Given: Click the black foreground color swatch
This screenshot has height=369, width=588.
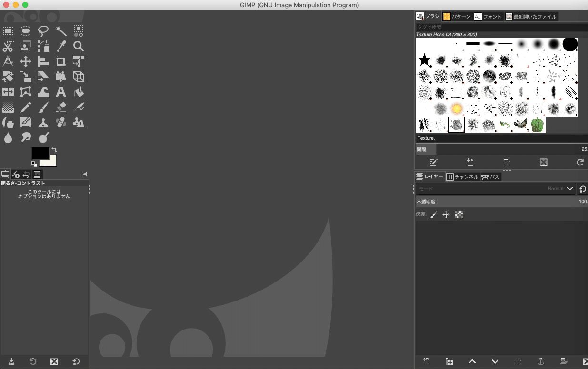Looking at the screenshot, I should pos(40,153).
